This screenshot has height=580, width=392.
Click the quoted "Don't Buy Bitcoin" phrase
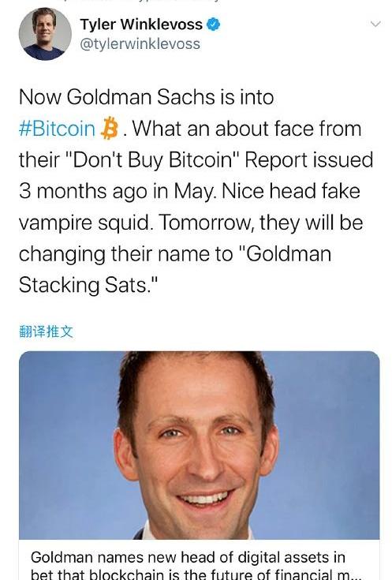click(153, 160)
